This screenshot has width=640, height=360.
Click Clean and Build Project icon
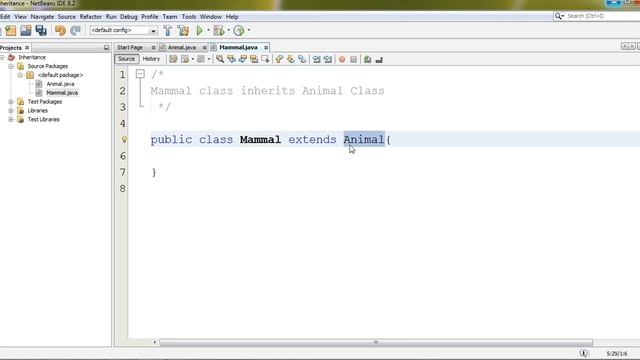pos(183,31)
